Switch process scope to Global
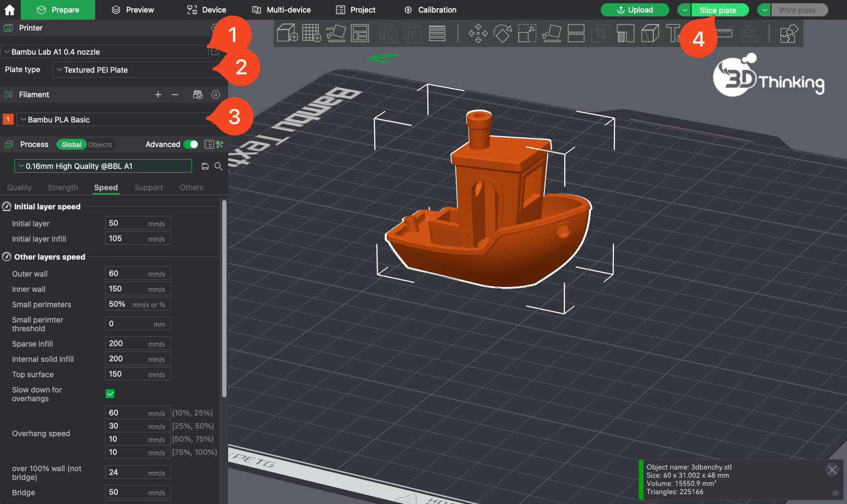Viewport: 847px width, 504px height. [x=72, y=144]
